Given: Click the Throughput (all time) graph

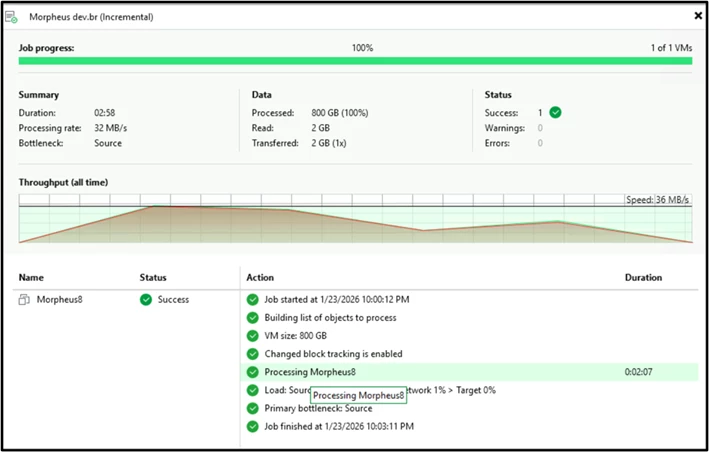Looking at the screenshot, I should coord(355,219).
